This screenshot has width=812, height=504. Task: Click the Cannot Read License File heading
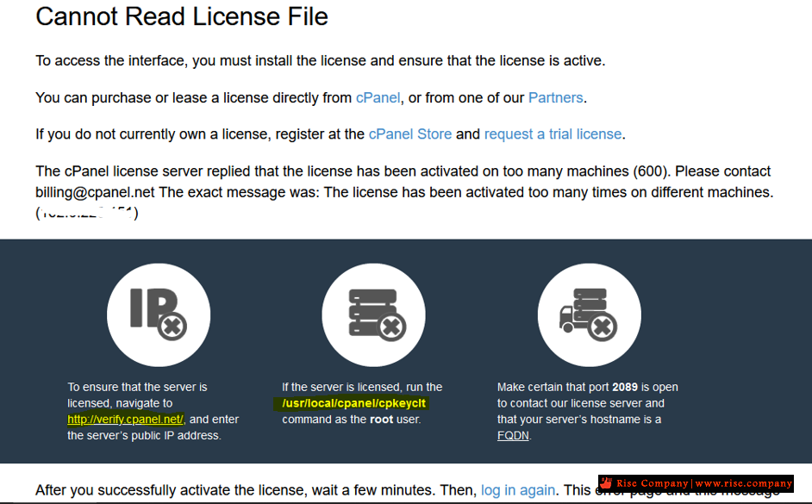pyautogui.click(x=182, y=16)
